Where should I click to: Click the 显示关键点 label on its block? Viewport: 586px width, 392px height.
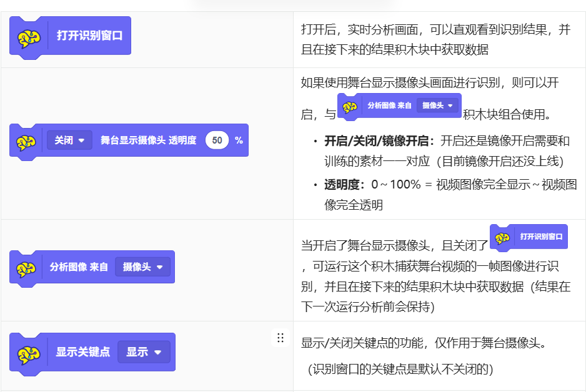click(83, 352)
